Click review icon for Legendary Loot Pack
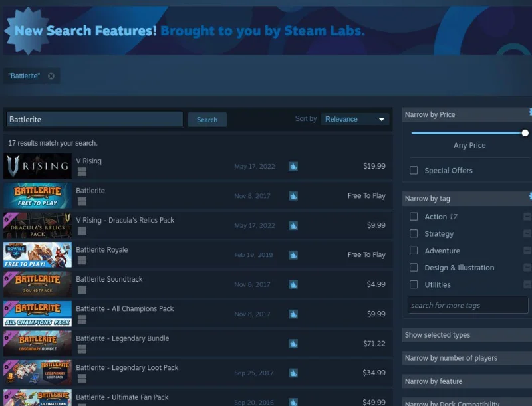The image size is (532, 406). point(293,373)
